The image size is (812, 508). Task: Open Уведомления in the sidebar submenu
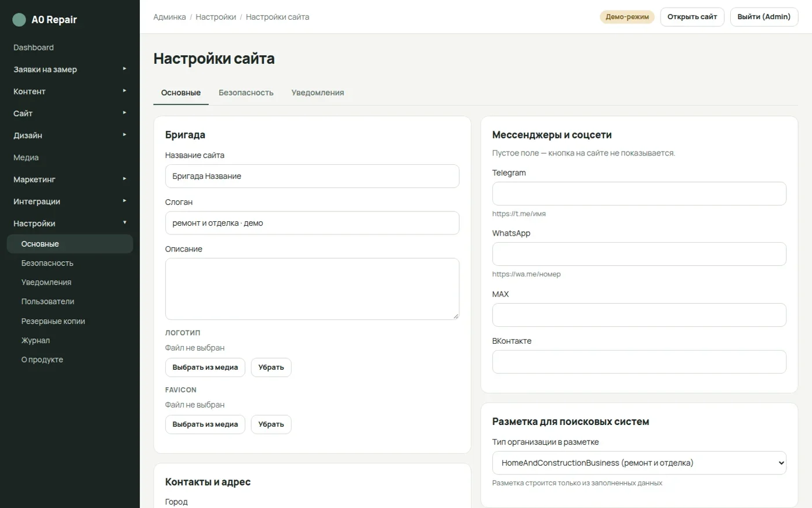(x=70, y=282)
